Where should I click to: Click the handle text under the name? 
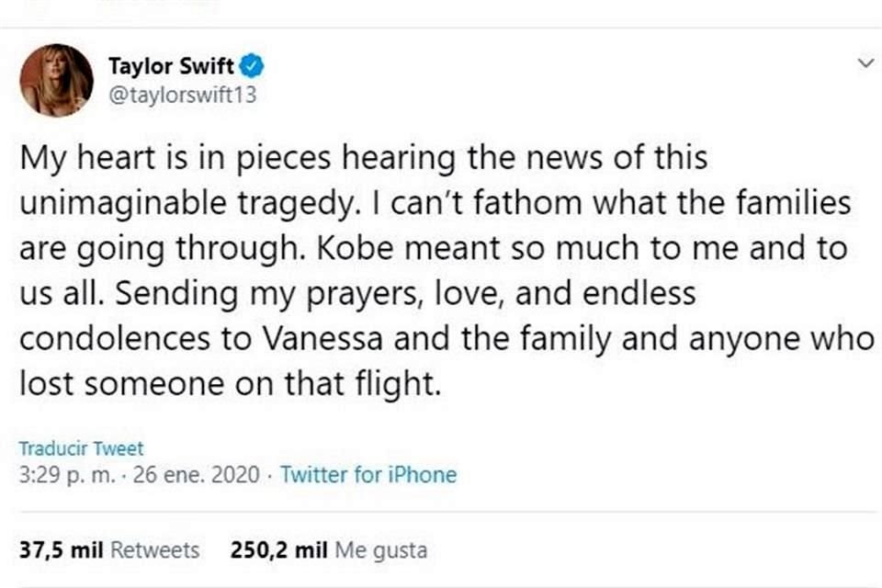click(181, 92)
